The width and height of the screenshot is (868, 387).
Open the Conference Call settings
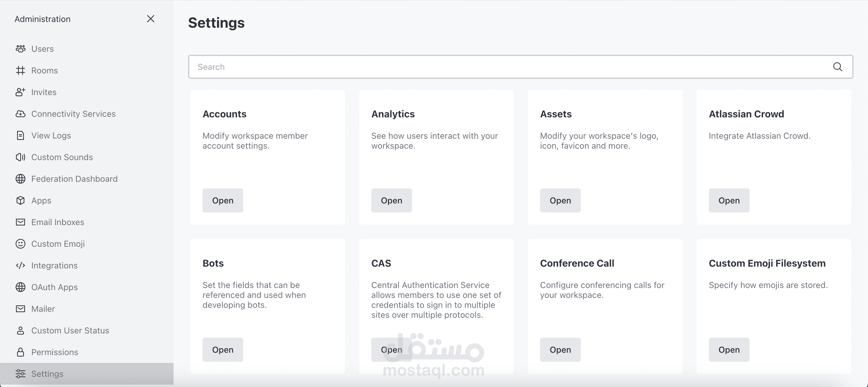click(560, 350)
